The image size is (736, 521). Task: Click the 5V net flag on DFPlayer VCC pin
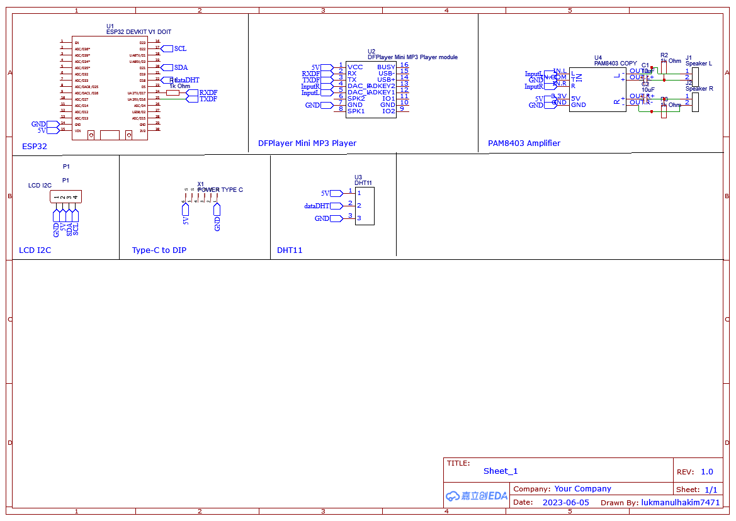coord(322,68)
